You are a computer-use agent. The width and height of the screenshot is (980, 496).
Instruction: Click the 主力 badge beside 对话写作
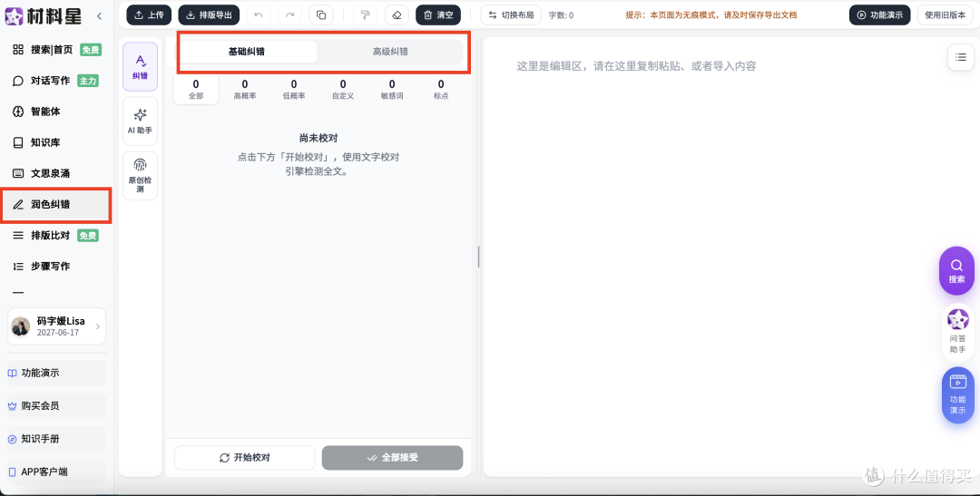pos(88,81)
